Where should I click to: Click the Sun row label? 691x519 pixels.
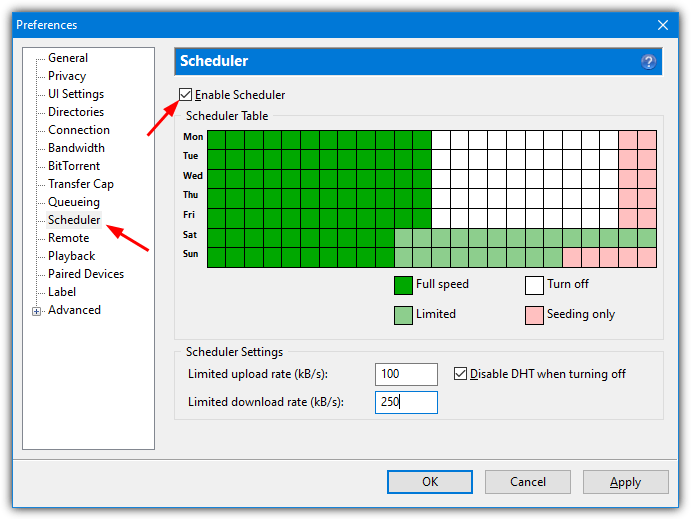190,254
